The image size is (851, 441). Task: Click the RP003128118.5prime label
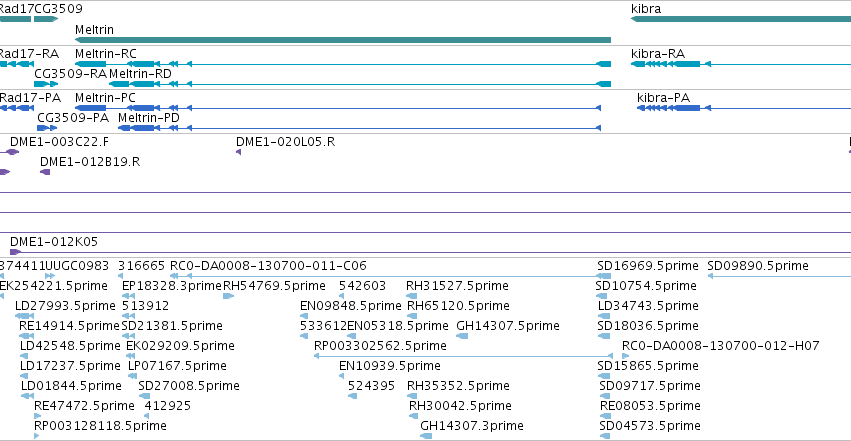click(x=100, y=426)
